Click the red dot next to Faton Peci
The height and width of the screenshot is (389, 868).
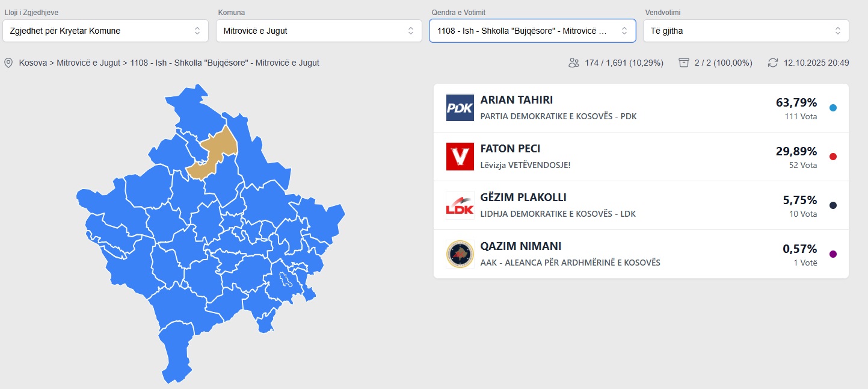tap(833, 157)
